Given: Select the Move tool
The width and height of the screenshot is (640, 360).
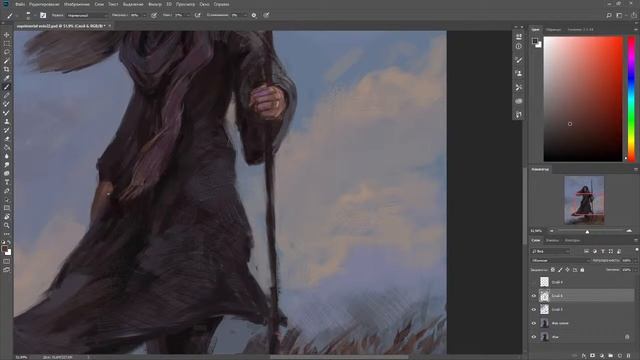Looking at the screenshot, I should click(x=7, y=35).
